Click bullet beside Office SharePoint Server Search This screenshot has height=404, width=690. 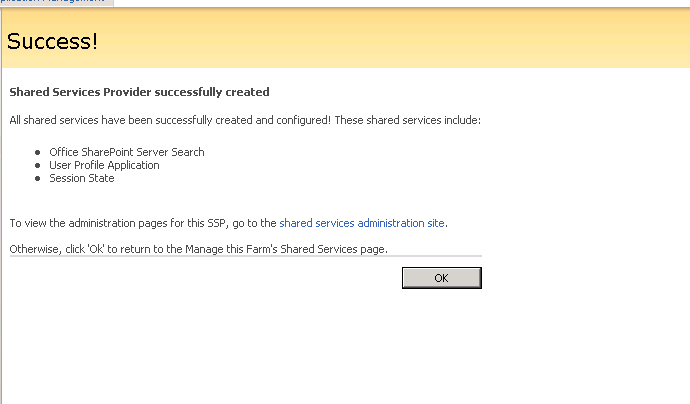(x=38, y=152)
